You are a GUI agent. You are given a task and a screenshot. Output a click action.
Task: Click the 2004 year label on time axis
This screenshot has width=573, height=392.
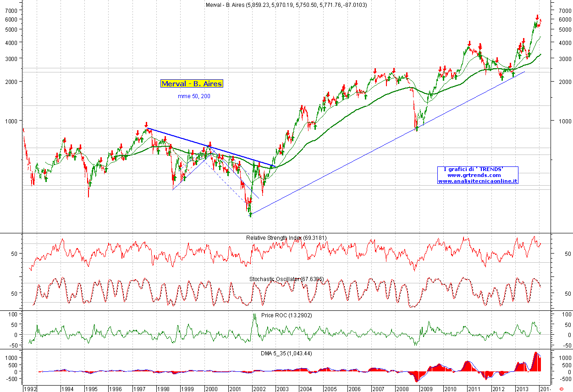pyautogui.click(x=307, y=389)
